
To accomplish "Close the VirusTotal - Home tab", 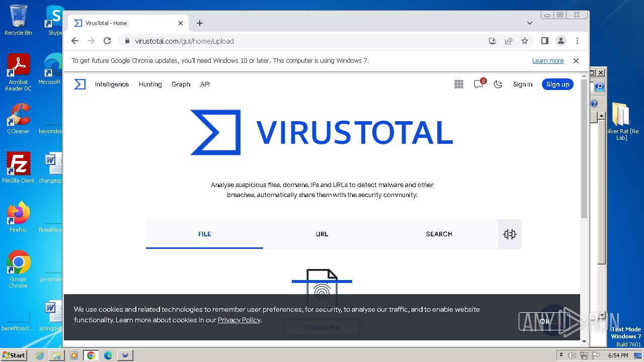I will coord(181,23).
